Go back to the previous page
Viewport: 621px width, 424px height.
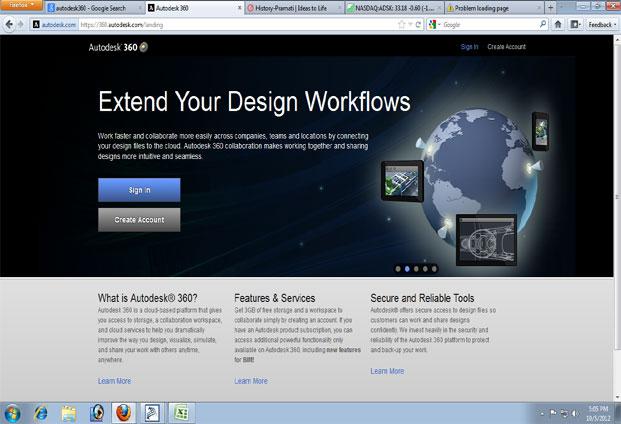pyautogui.click(x=9, y=25)
